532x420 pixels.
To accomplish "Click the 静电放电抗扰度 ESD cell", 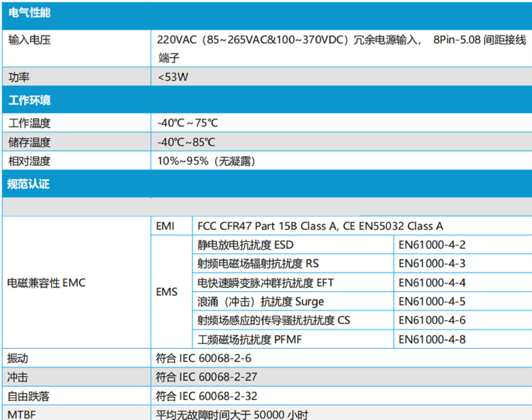I will click(293, 245).
